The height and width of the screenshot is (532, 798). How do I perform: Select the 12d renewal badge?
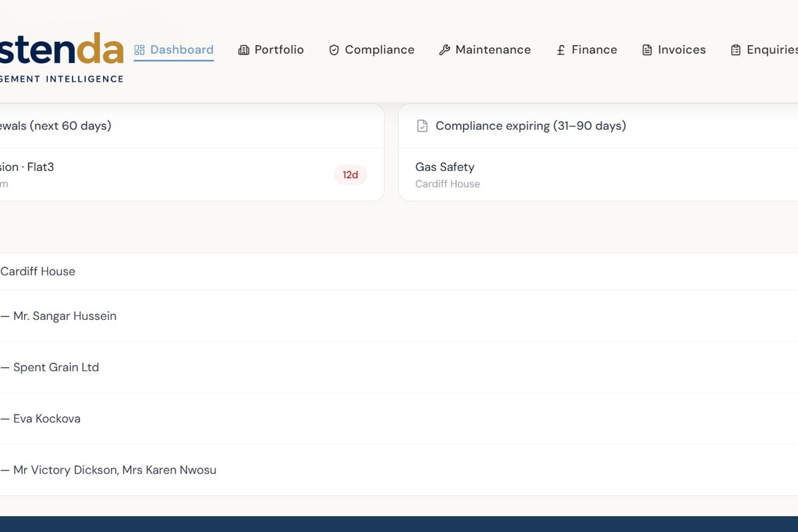(350, 175)
